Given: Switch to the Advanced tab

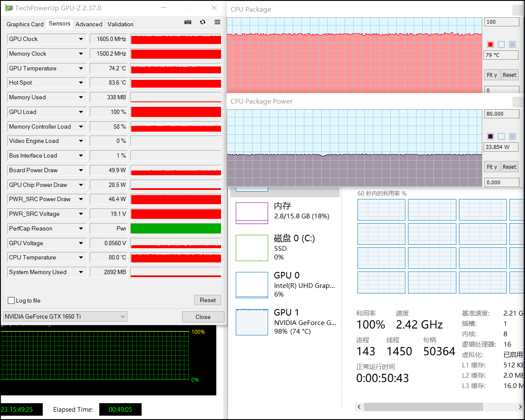Looking at the screenshot, I should pos(89,24).
